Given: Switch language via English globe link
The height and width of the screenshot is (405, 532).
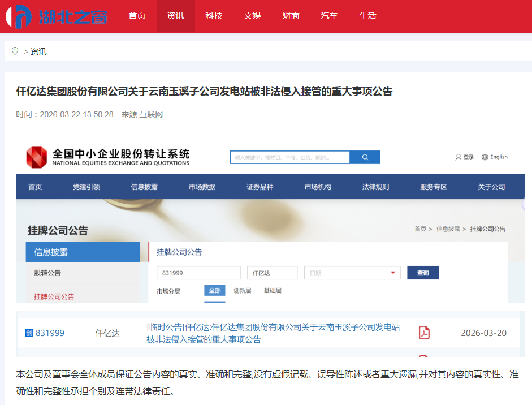Looking at the screenshot, I should (x=495, y=157).
